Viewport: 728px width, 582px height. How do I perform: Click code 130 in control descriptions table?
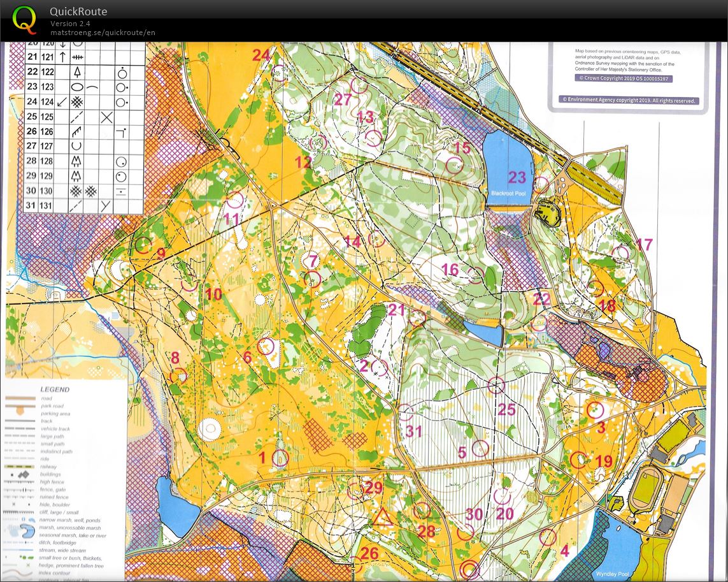(x=47, y=191)
